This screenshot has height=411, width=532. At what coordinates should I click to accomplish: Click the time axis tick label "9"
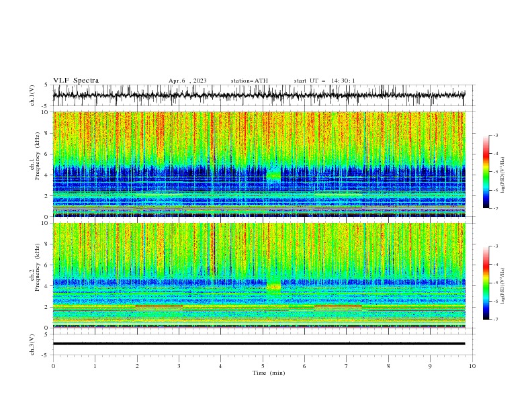click(x=430, y=366)
